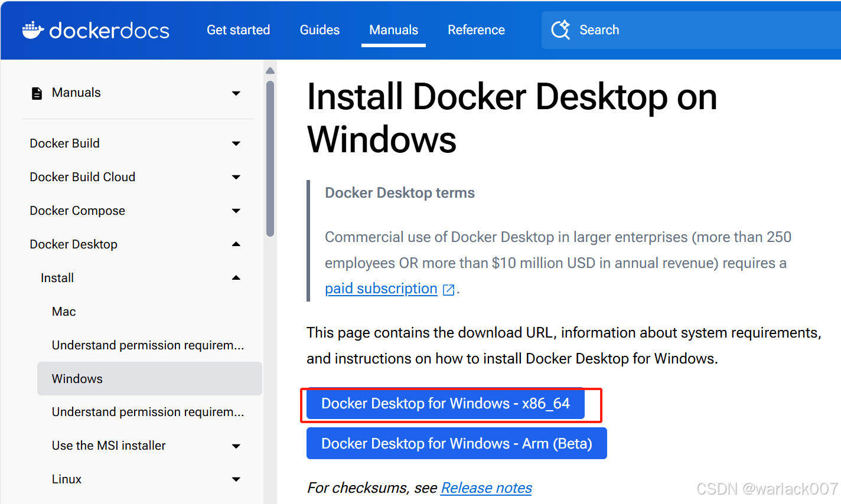Expand the Docker Compose section arrow
This screenshot has width=841, height=504.
coord(236,211)
